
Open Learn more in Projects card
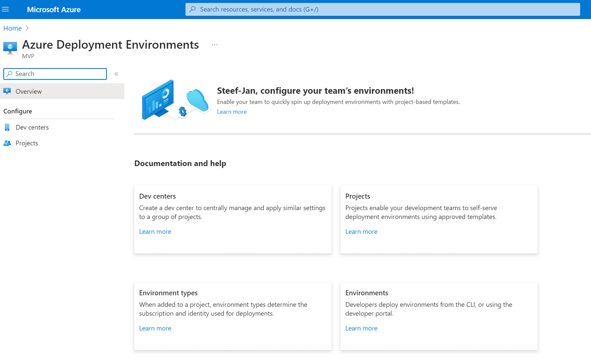(361, 231)
